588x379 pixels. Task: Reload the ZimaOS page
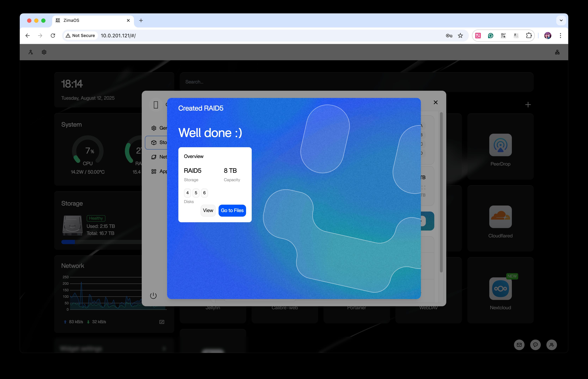click(x=53, y=36)
